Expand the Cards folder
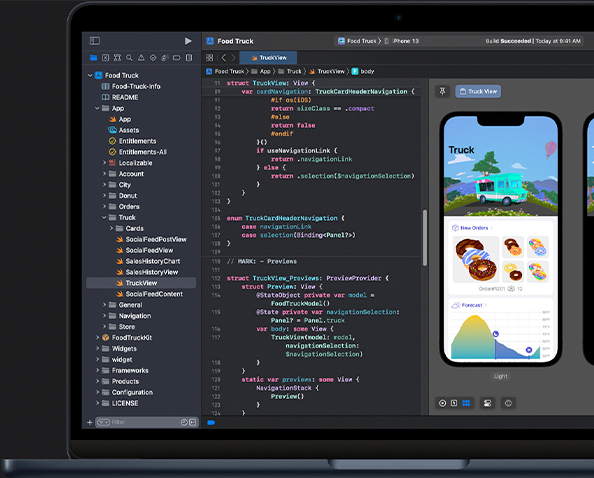This screenshot has height=478, width=594. click(111, 228)
